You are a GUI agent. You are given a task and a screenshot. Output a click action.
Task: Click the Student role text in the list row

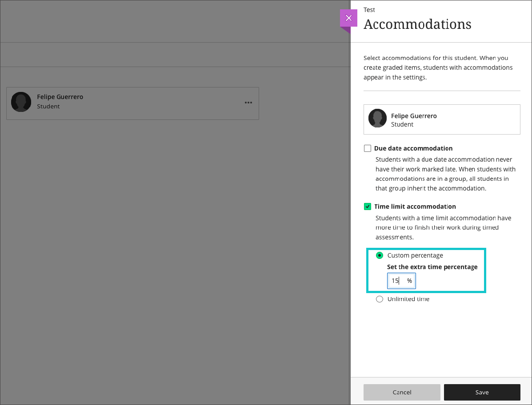point(48,107)
